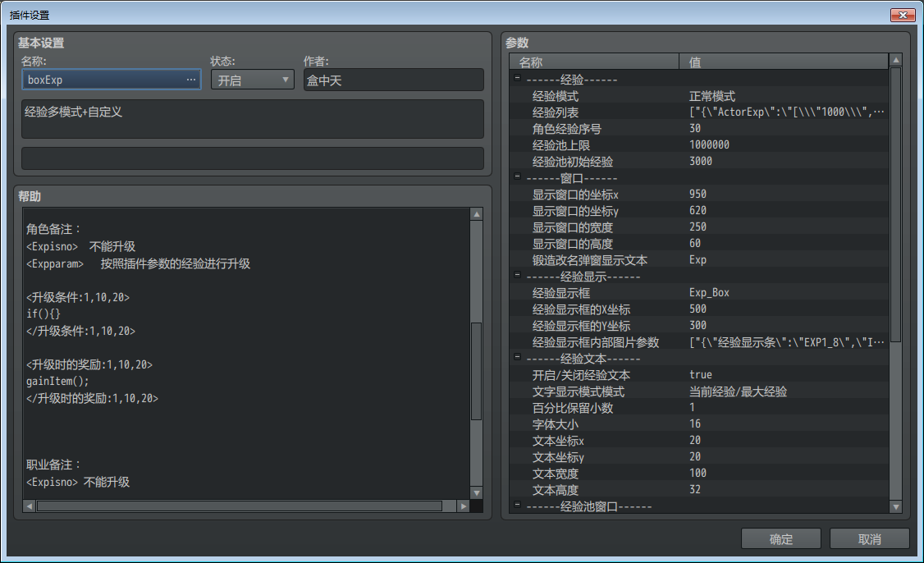Click the description field 经验多模式+自定义
Image resolution: width=924 pixels, height=563 pixels.
(x=252, y=119)
